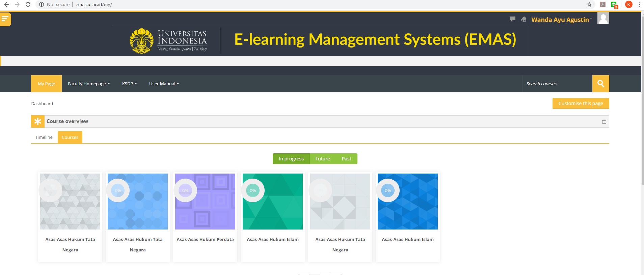Image resolution: width=644 pixels, height=275 pixels.
Task: Click Asas-Asas Hukum Perdata course title
Action: (x=205, y=239)
